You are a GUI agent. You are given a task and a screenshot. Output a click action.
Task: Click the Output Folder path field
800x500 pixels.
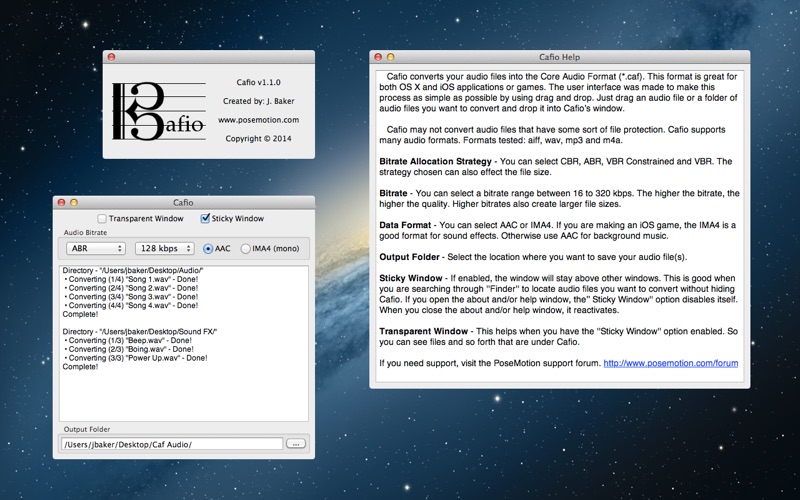pos(171,444)
